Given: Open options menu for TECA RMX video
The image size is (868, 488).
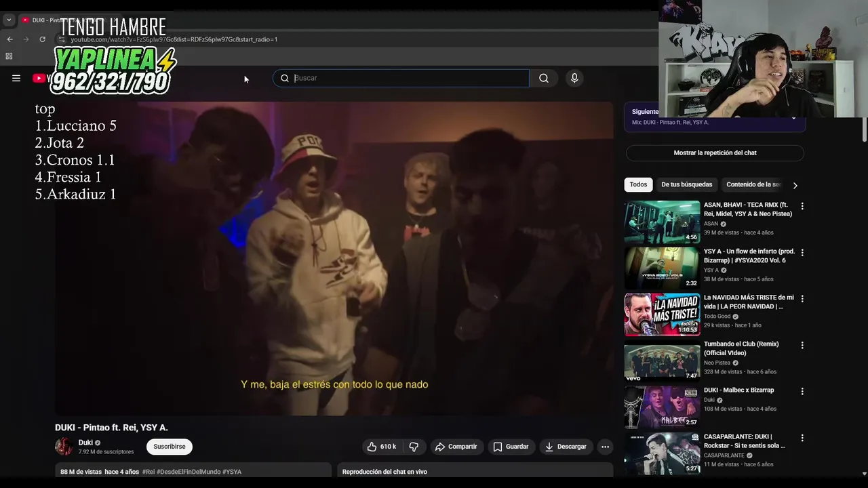Looking at the screenshot, I should (802, 206).
